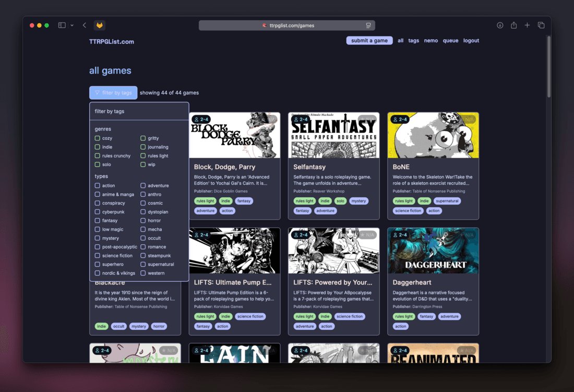The image size is (574, 392).
Task: Open the 'queue' nav item
Action: point(451,41)
